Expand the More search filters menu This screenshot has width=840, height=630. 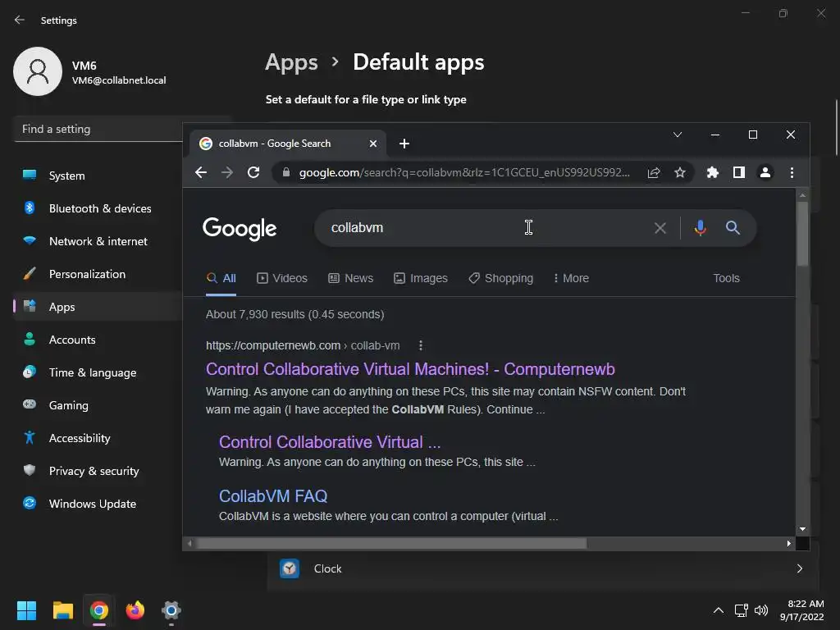(x=571, y=278)
